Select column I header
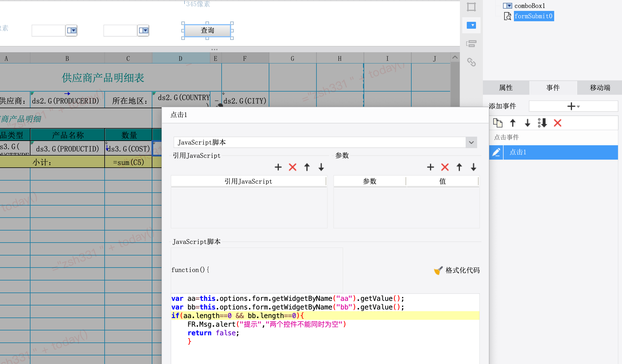 coord(387,58)
